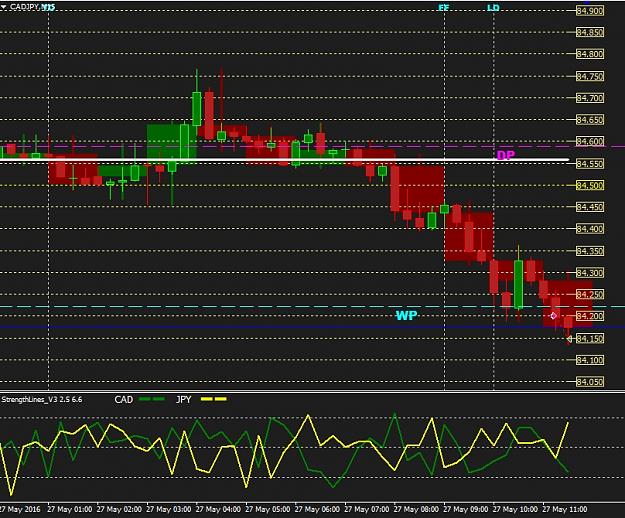The image size is (625, 518).
Task: Click the 27 May 05:00 time label
Action: coord(268,509)
